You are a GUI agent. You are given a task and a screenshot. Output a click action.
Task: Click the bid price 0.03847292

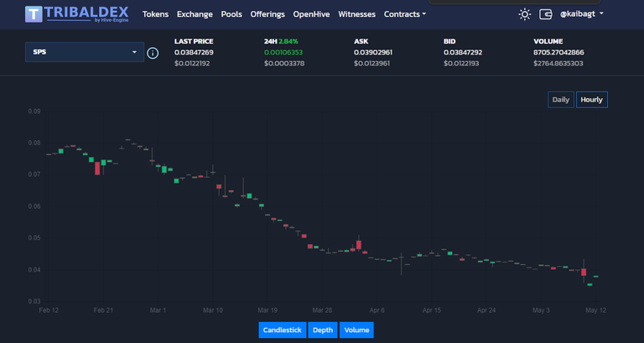463,53
